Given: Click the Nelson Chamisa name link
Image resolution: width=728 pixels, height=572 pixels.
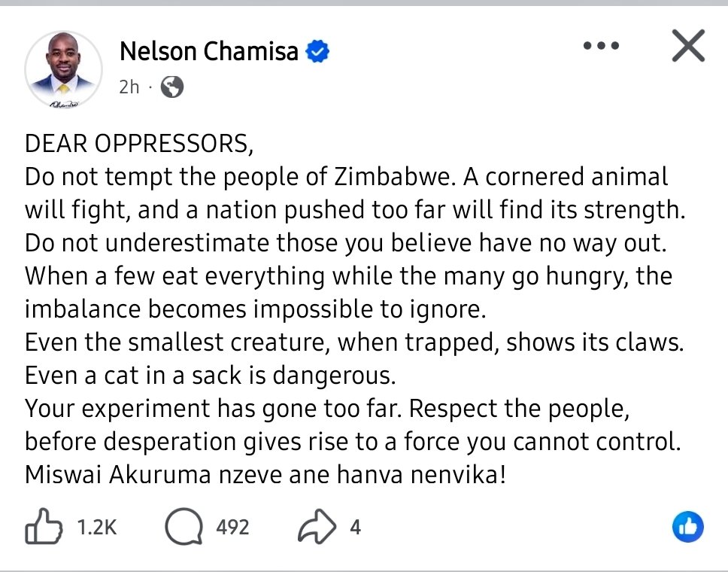Looking at the screenshot, I should (209, 51).
